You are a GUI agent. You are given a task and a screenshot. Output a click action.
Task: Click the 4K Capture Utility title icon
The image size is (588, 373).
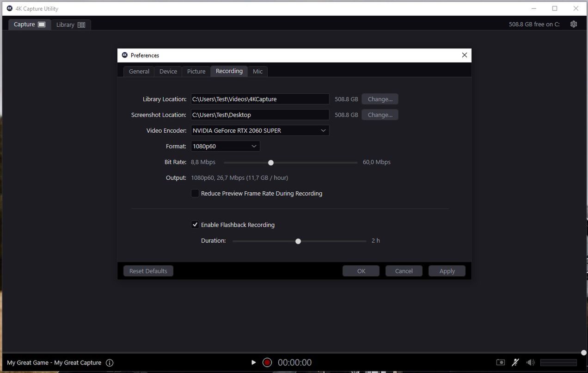pyautogui.click(x=10, y=8)
